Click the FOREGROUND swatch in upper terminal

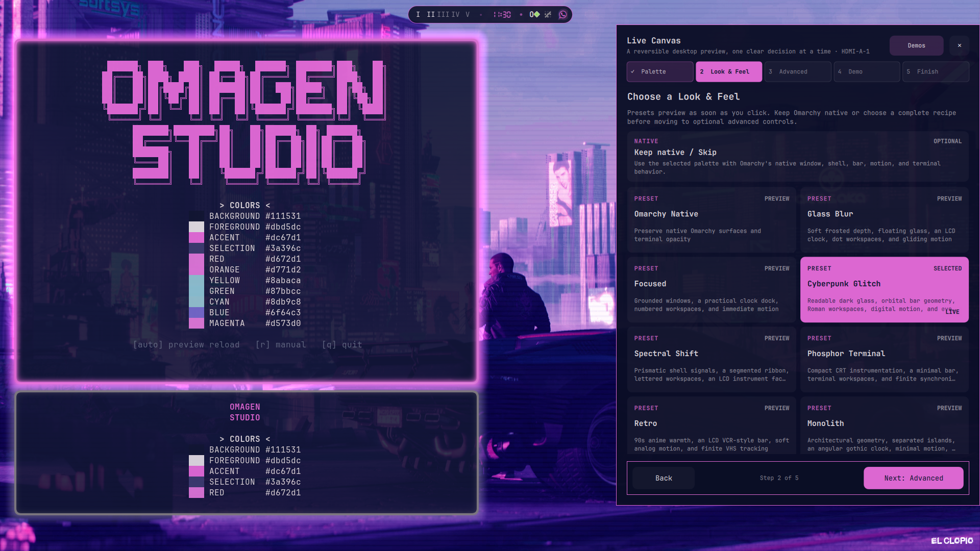(x=197, y=227)
